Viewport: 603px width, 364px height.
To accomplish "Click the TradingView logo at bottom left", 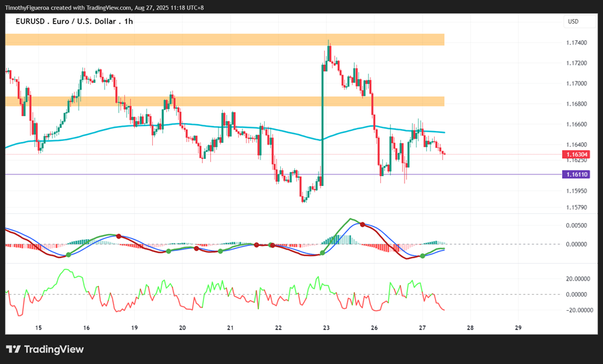I will coord(45,349).
